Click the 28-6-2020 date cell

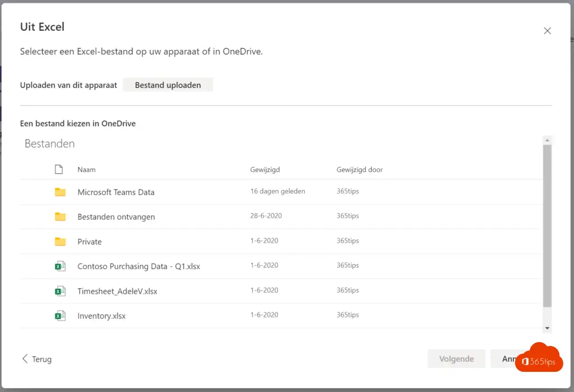(x=266, y=216)
